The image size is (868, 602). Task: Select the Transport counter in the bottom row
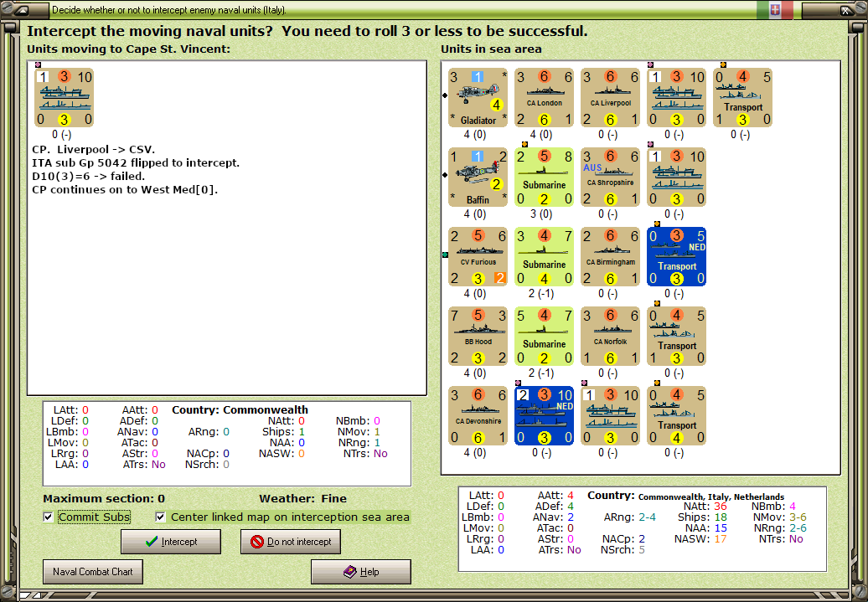coord(676,415)
